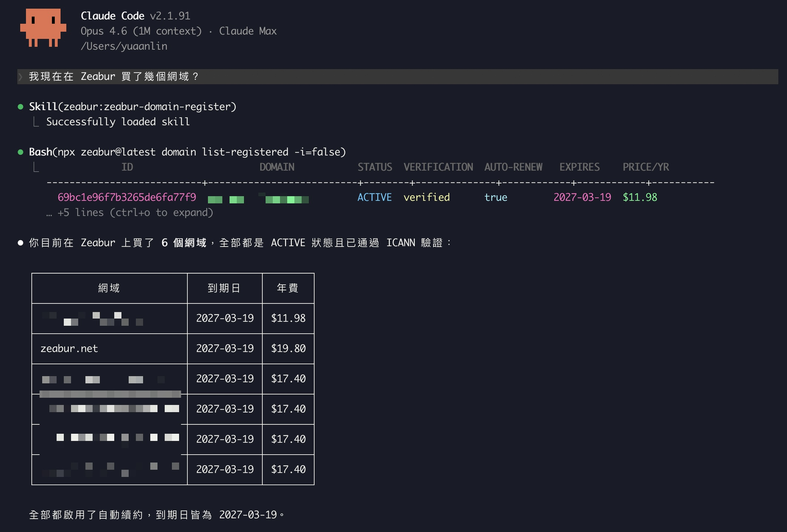Toggle the Skill loaded confirmation line
The width and height of the screenshot is (787, 532).
pos(118,122)
